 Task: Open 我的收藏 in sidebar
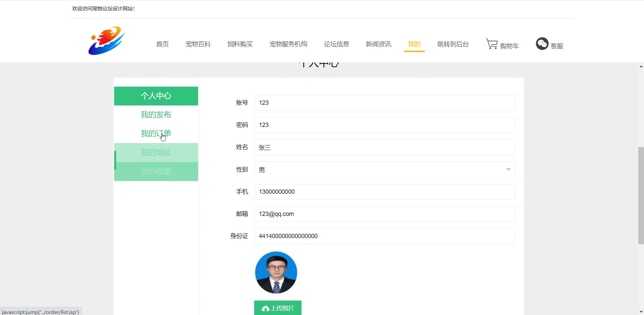[x=156, y=172]
